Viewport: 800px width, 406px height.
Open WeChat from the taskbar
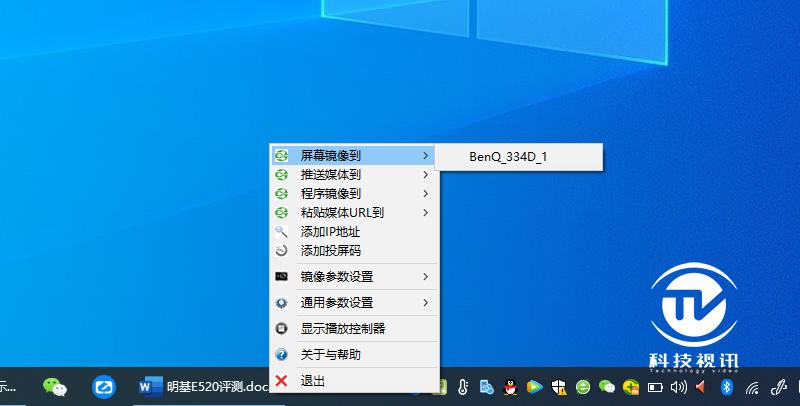coord(55,387)
